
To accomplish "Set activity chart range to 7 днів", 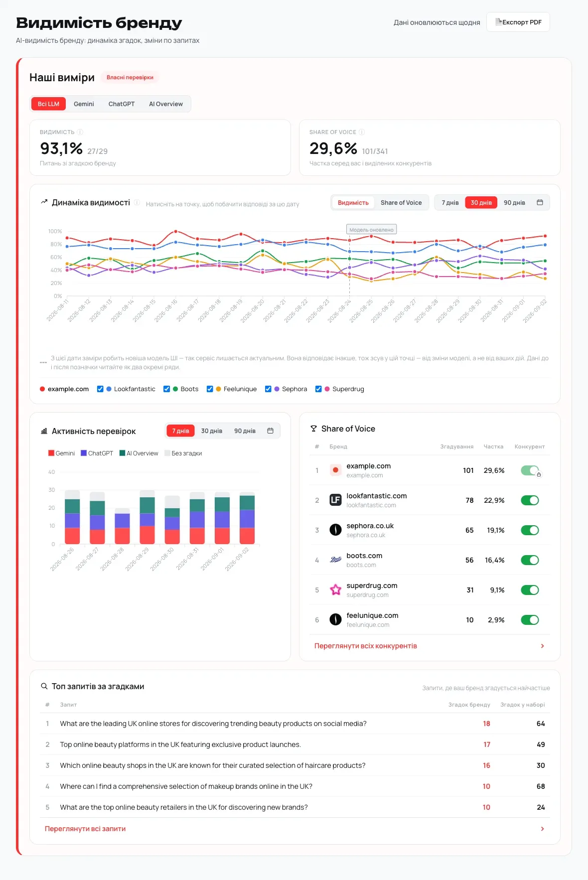I will tap(180, 431).
